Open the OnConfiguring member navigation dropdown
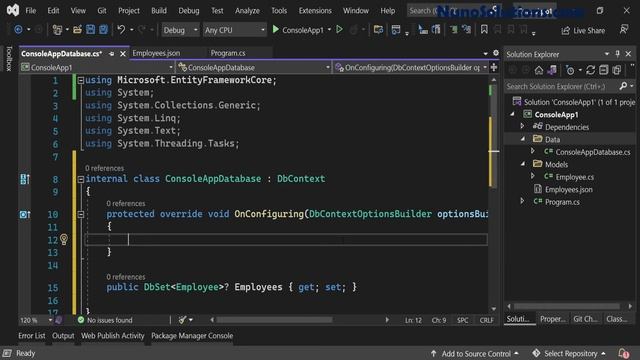This screenshot has width=640, height=360. [x=411, y=67]
